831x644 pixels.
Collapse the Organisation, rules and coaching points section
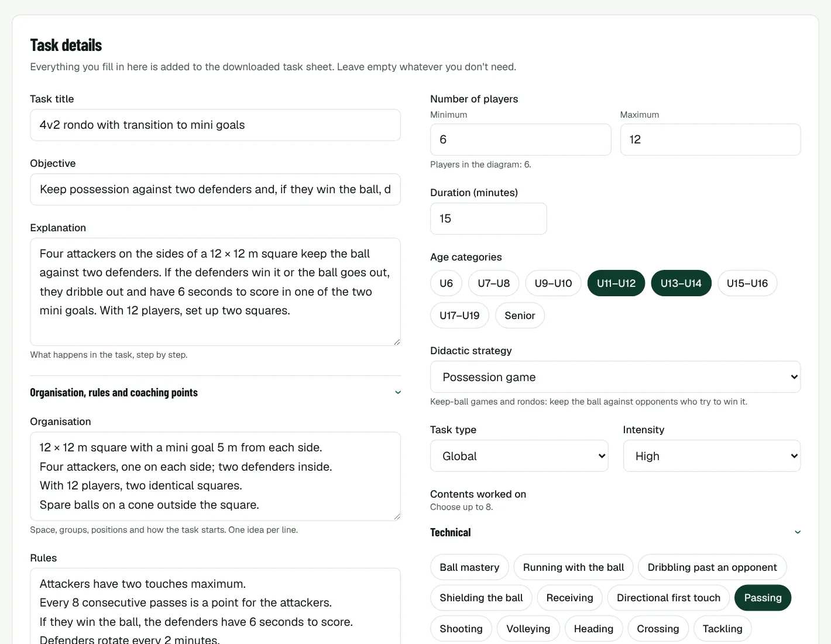(x=215, y=392)
